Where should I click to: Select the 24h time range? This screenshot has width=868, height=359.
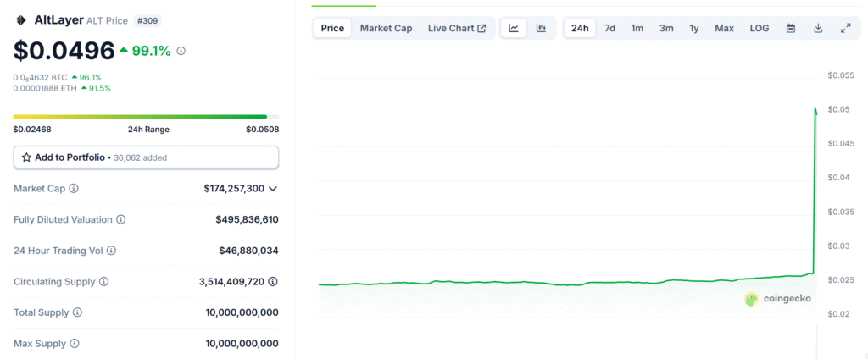(580, 28)
